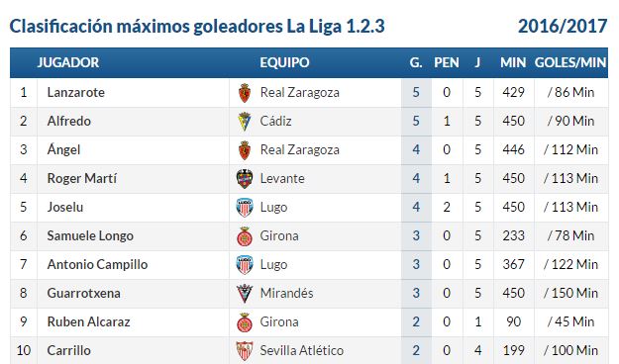Click the Cádiz crest in Alfredo's row
The height and width of the screenshot is (364, 619).
[245, 122]
